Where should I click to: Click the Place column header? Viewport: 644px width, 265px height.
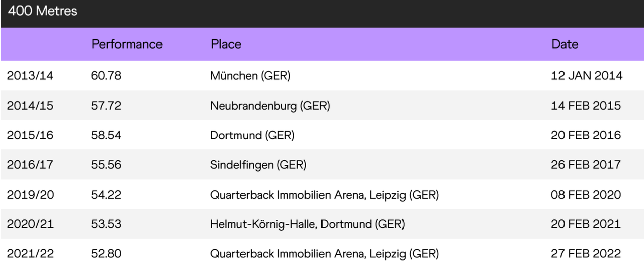point(226,44)
